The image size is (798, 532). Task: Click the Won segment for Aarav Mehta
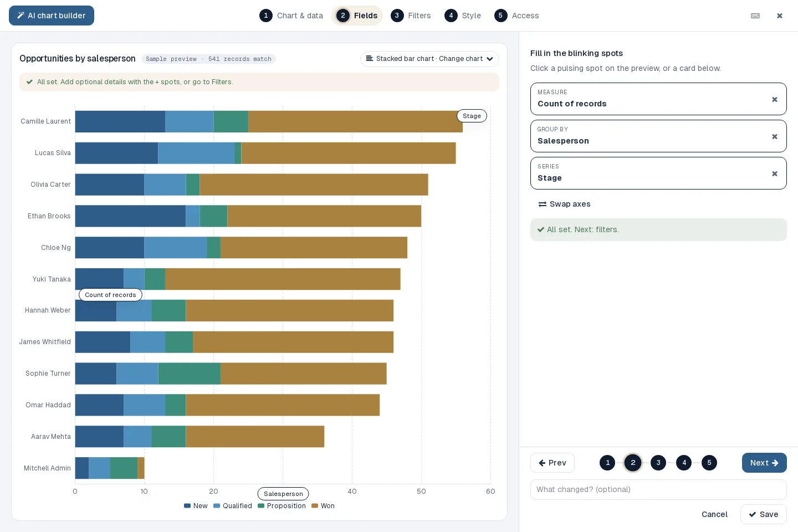coord(255,437)
